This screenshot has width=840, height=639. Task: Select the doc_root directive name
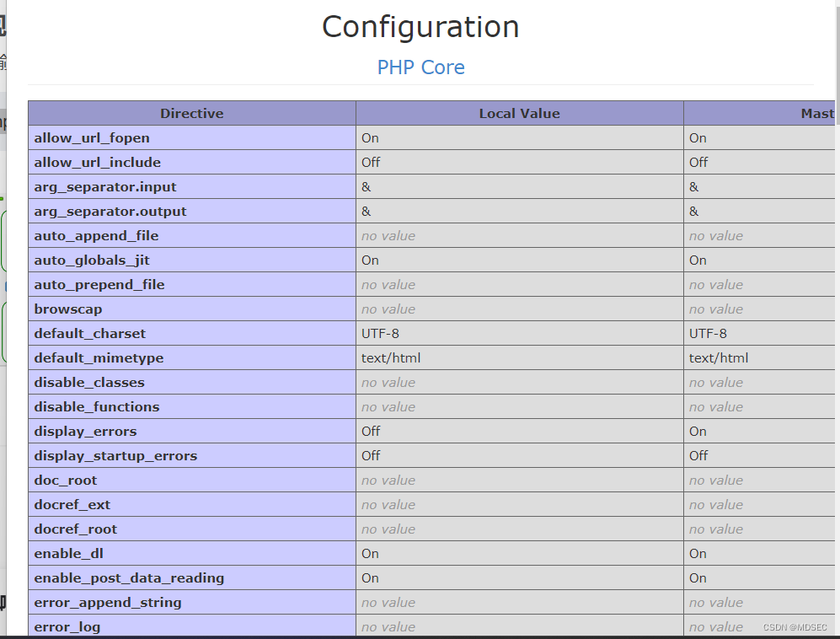[66, 481]
